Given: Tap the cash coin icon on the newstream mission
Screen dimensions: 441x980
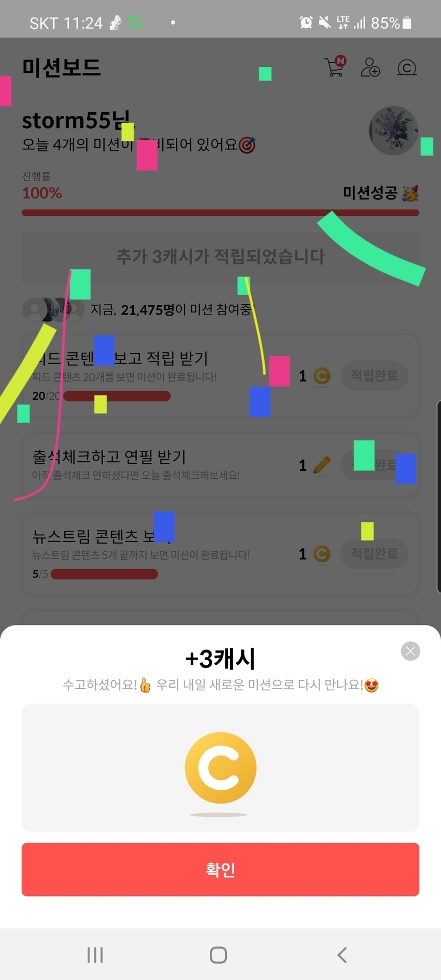Looking at the screenshot, I should pyautogui.click(x=321, y=554).
